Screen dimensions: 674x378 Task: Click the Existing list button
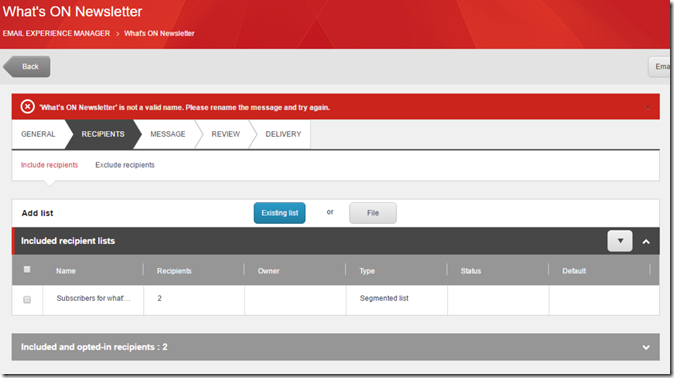coord(279,213)
